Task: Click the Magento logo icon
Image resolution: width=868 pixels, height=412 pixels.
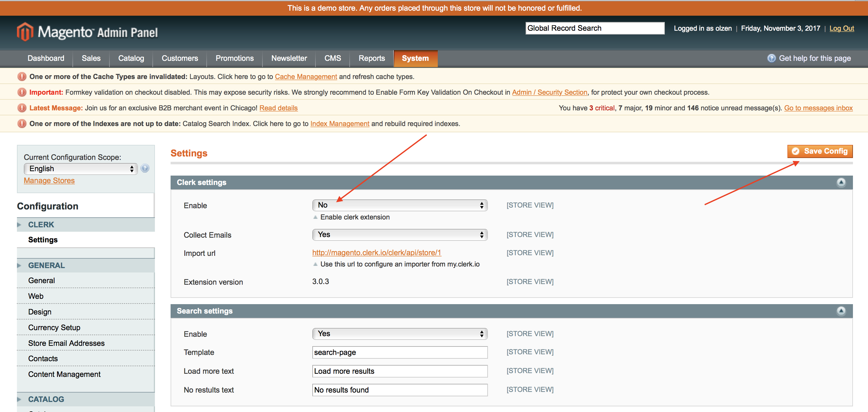Action: pyautogui.click(x=25, y=32)
